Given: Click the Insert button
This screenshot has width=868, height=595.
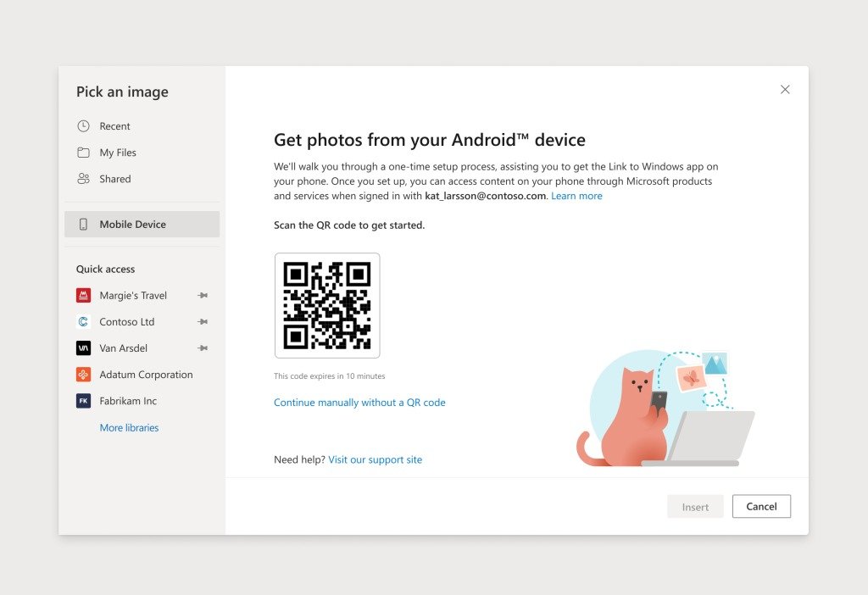Looking at the screenshot, I should tap(695, 507).
